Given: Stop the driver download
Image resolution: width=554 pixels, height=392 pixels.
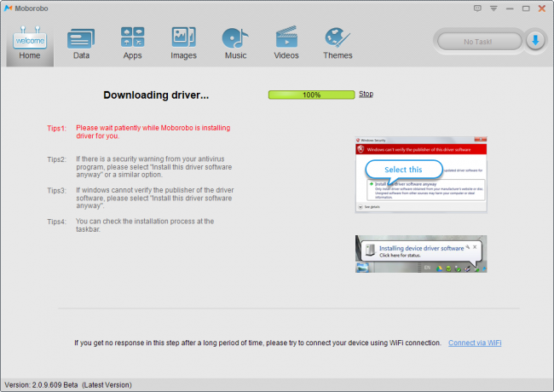Looking at the screenshot, I should 366,94.
